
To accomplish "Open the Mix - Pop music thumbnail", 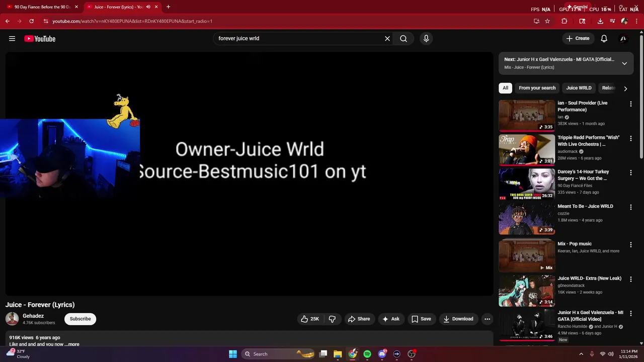I will click(x=527, y=256).
